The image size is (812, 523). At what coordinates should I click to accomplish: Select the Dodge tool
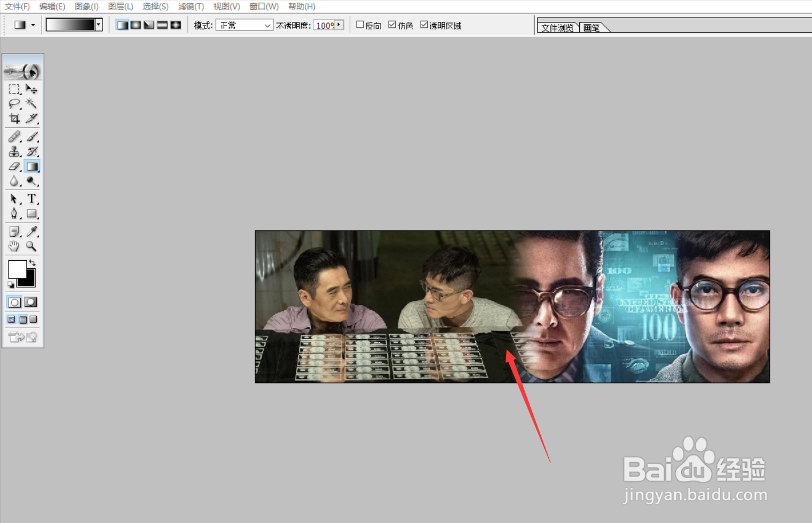(31, 182)
